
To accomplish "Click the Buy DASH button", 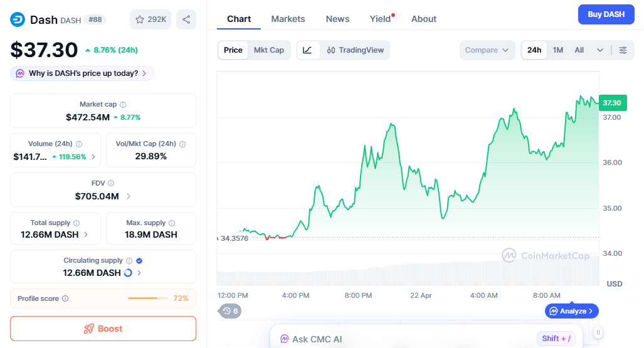I will [x=606, y=14].
